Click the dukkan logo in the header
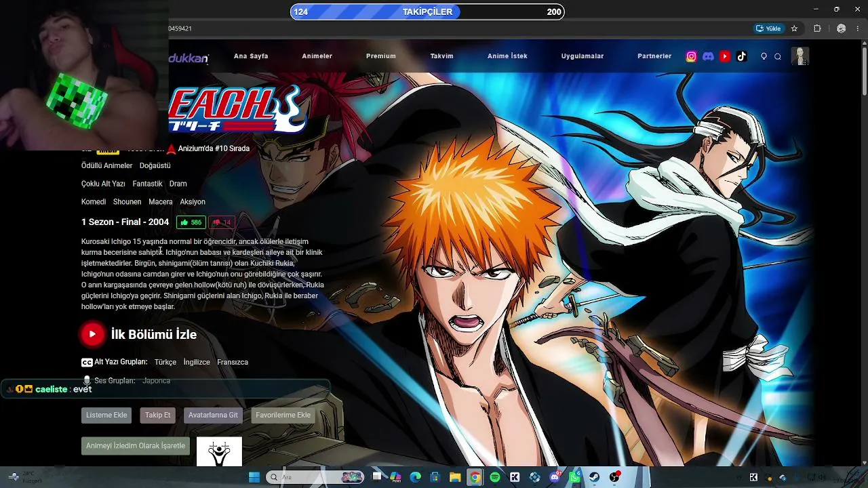The image size is (868, 488). pos(189,58)
